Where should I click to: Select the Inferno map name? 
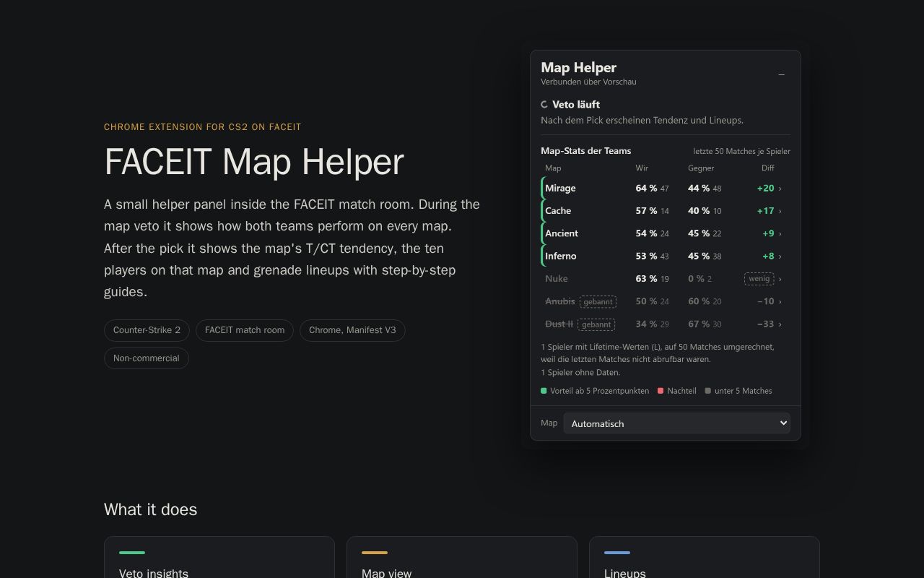tap(560, 256)
